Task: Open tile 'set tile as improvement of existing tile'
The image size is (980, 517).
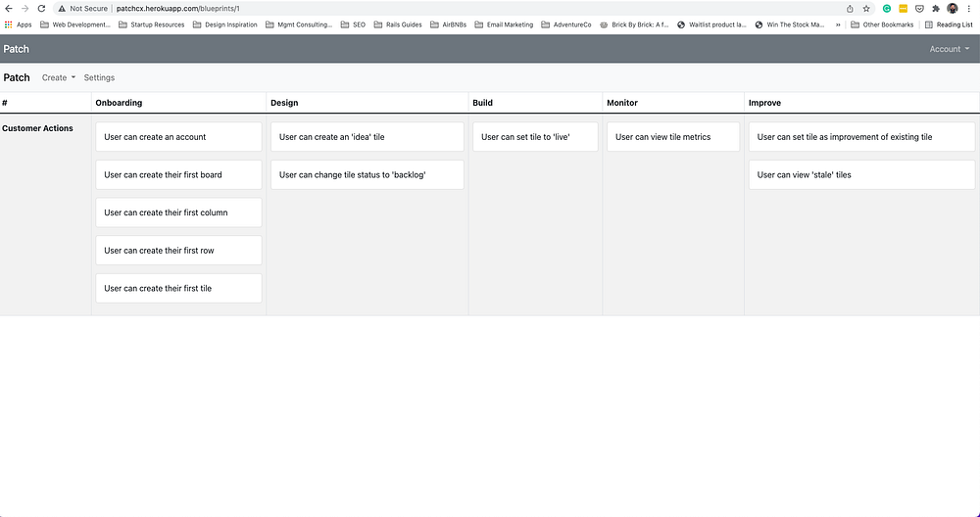Action: click(x=861, y=137)
